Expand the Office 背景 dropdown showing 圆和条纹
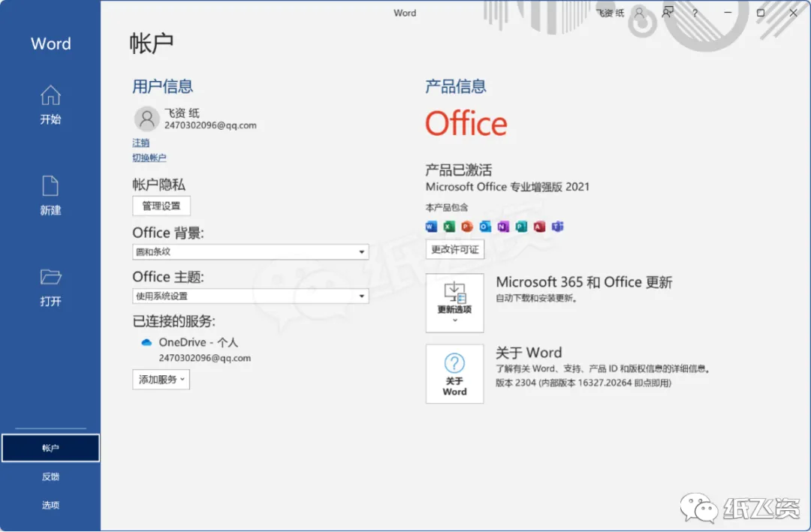Viewport: 811px width, 532px height. pyautogui.click(x=250, y=252)
